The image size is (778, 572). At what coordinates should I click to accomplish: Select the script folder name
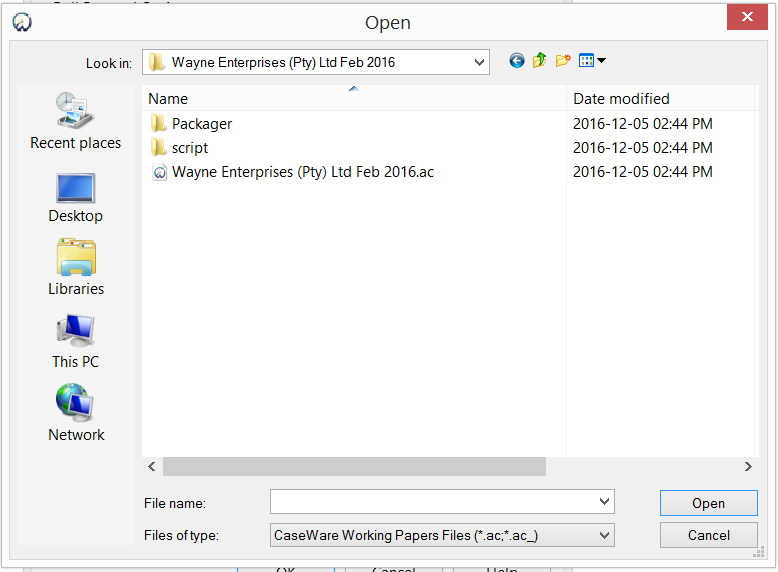(x=190, y=148)
